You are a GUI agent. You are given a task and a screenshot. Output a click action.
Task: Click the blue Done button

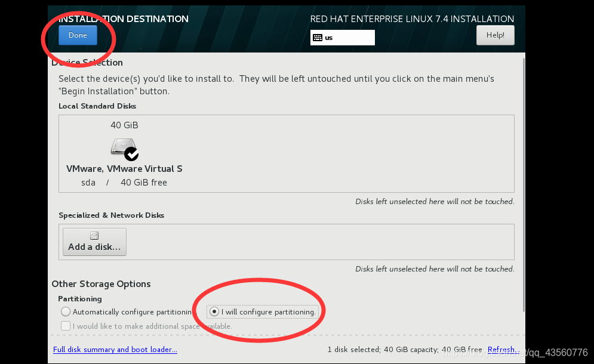tap(78, 35)
